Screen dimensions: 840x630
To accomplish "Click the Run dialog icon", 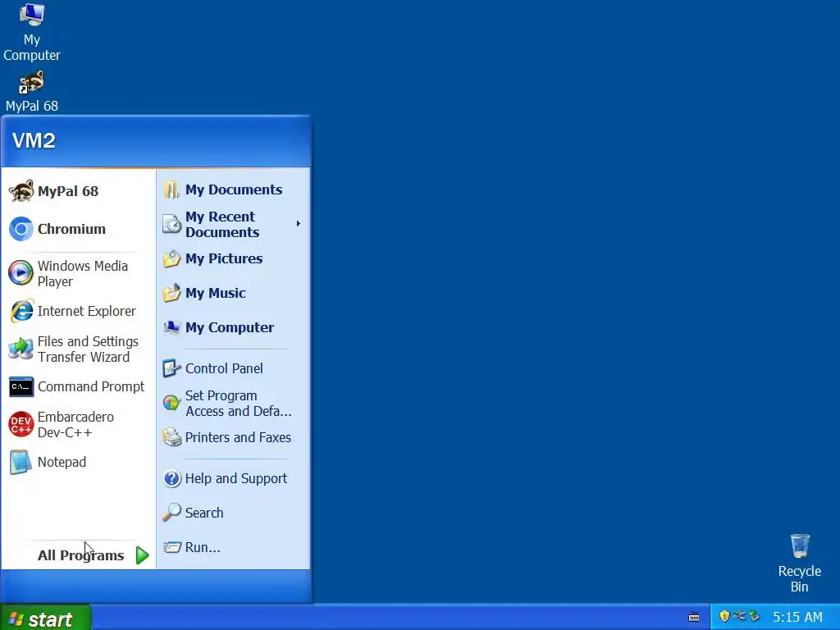I will click(x=171, y=547).
